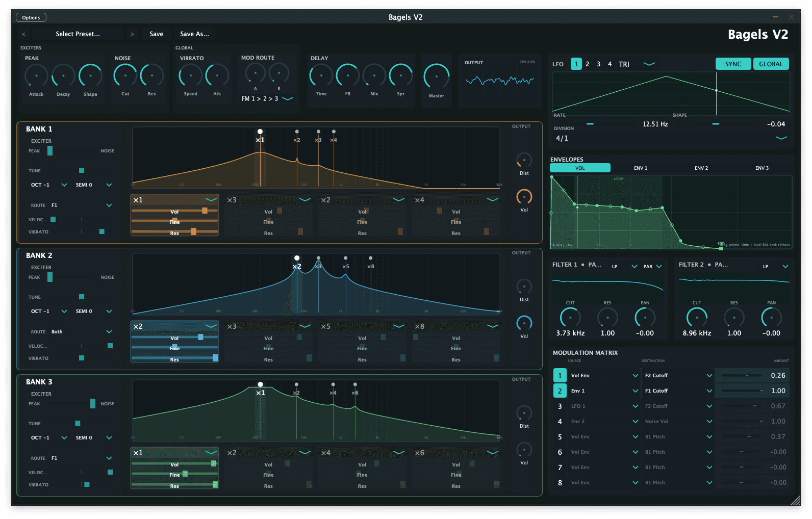Adjust Filter 1 RES knob
The height and width of the screenshot is (519, 812).
tap(607, 318)
